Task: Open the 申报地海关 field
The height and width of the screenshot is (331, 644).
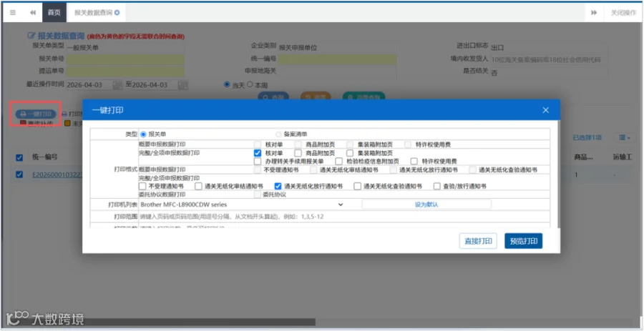Action: [x=338, y=71]
